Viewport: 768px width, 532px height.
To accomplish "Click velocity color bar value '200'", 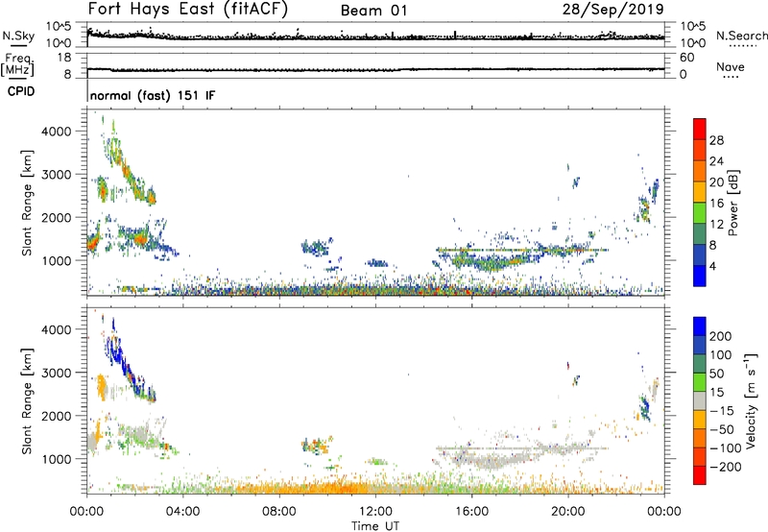I will point(721,336).
